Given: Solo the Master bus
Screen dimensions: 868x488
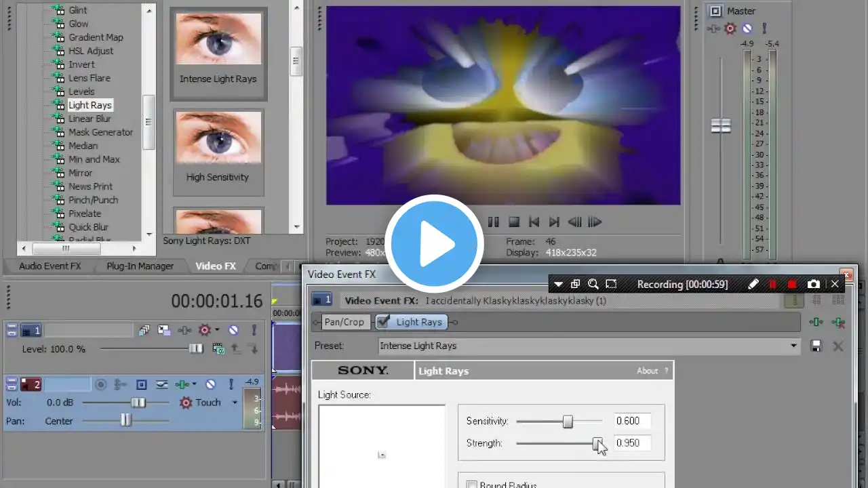Looking at the screenshot, I should coord(764,28).
